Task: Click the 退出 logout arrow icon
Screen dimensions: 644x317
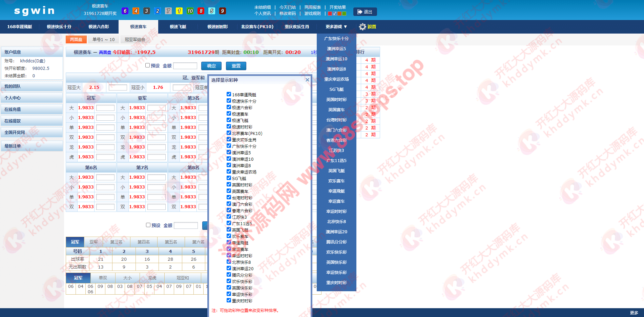Action: [x=360, y=12]
